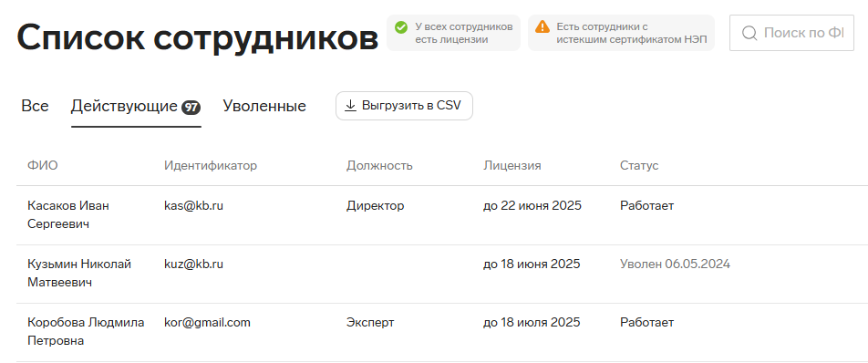Export list with Выгрузить в CSV button
This screenshot has height=363, width=868.
404,106
